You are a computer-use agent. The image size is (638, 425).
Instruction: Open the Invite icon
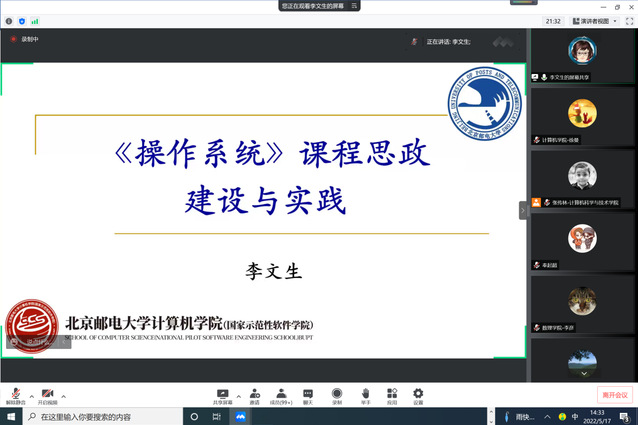coord(255,394)
